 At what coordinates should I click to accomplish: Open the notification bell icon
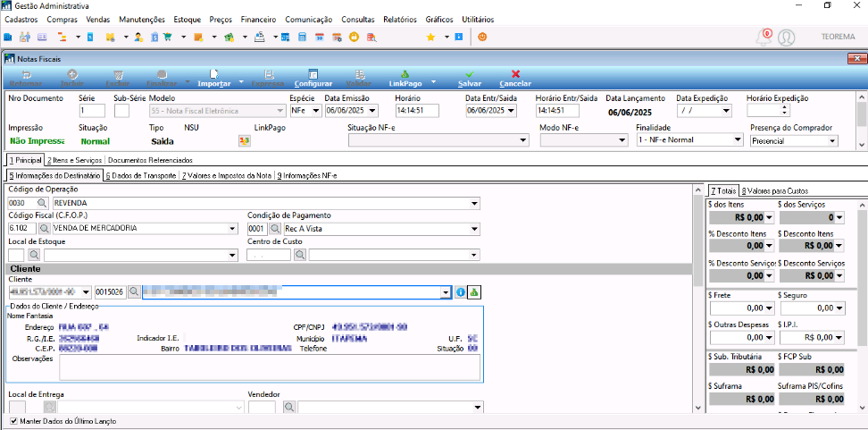click(x=764, y=37)
